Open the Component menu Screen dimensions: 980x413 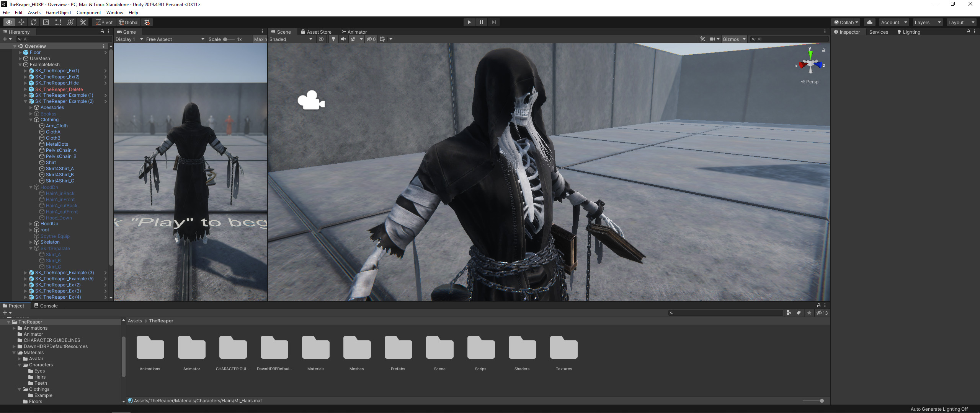pyautogui.click(x=89, y=13)
